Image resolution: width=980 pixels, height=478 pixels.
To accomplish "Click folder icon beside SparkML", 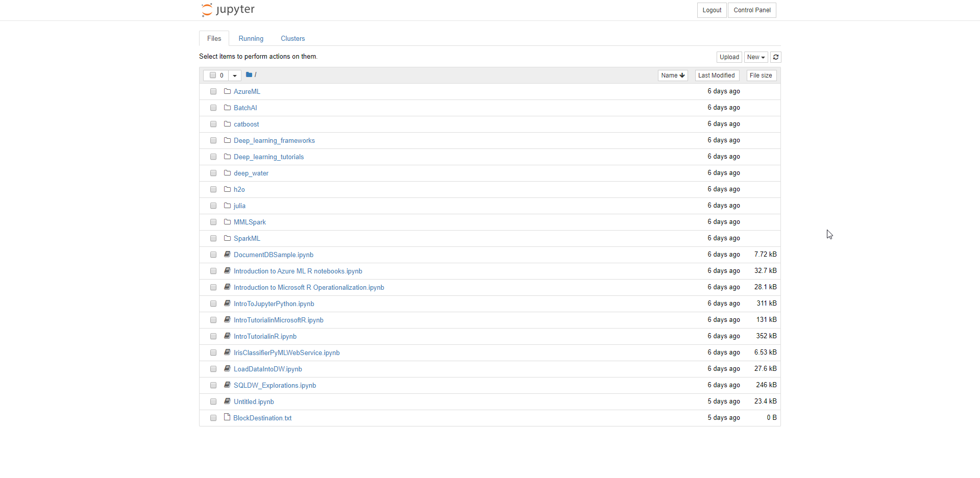I will (227, 238).
